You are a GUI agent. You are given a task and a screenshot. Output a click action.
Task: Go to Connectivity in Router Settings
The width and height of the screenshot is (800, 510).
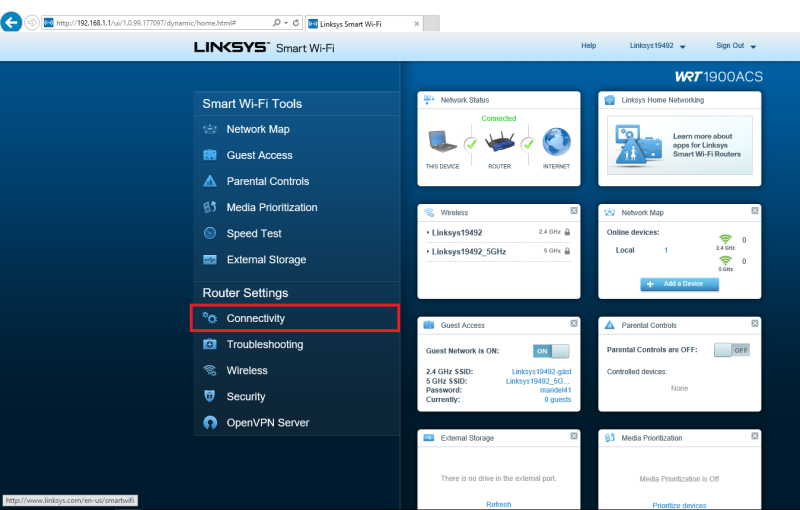click(x=295, y=318)
